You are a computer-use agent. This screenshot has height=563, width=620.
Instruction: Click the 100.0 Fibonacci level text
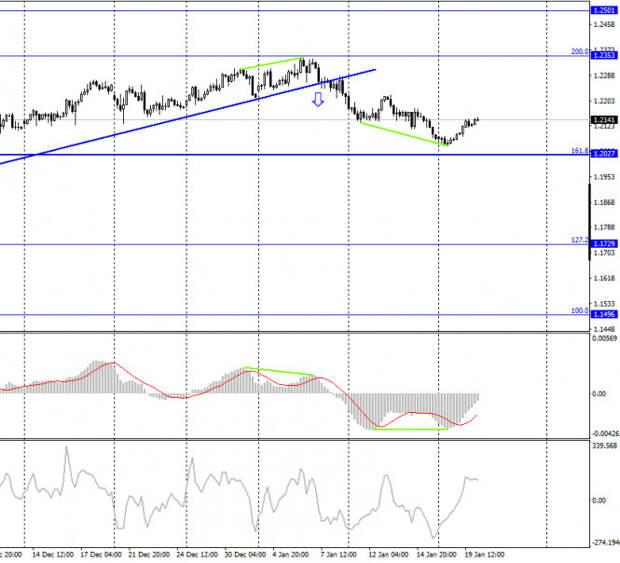coord(578,310)
